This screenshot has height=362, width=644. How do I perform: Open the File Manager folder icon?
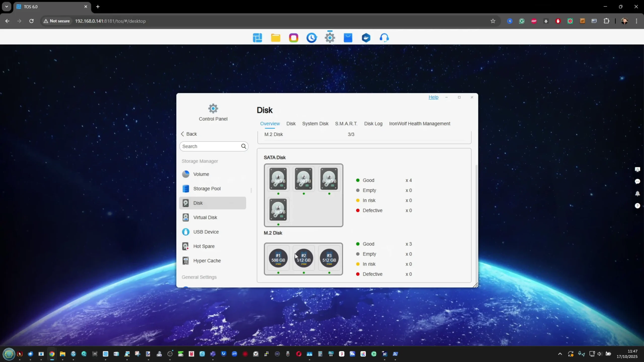click(275, 38)
